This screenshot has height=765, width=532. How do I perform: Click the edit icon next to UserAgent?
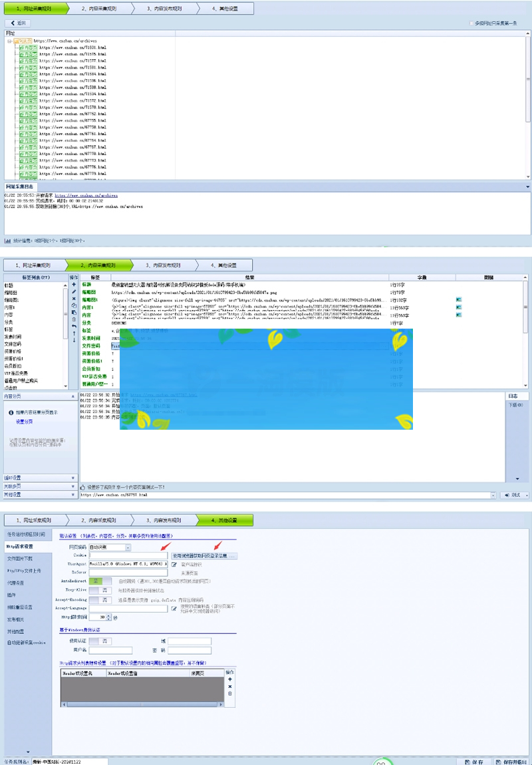pyautogui.click(x=174, y=564)
